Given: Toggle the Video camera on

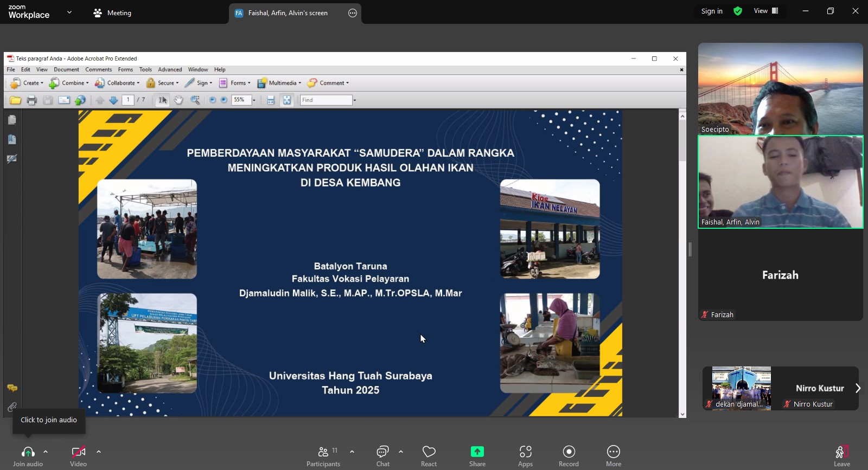Looking at the screenshot, I should [78, 455].
